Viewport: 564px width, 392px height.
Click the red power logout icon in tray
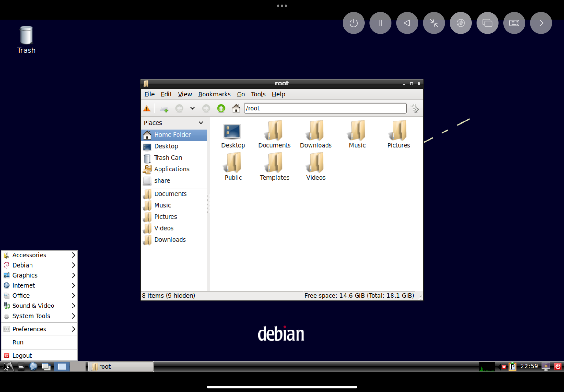click(558, 367)
